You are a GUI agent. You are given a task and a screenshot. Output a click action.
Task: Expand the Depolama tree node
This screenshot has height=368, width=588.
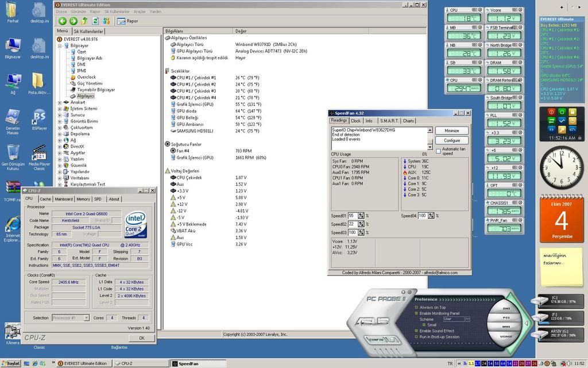tap(60, 133)
